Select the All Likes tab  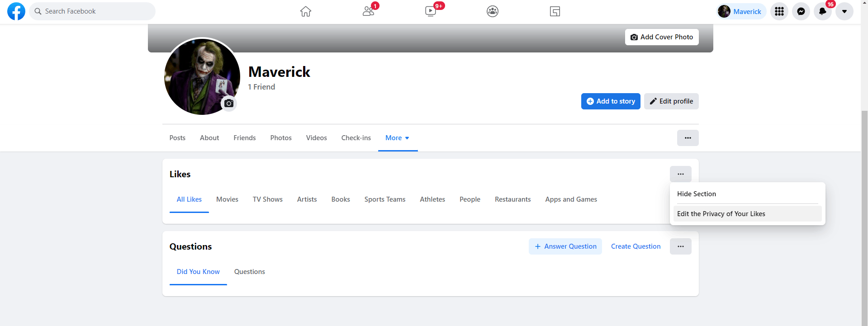point(189,199)
